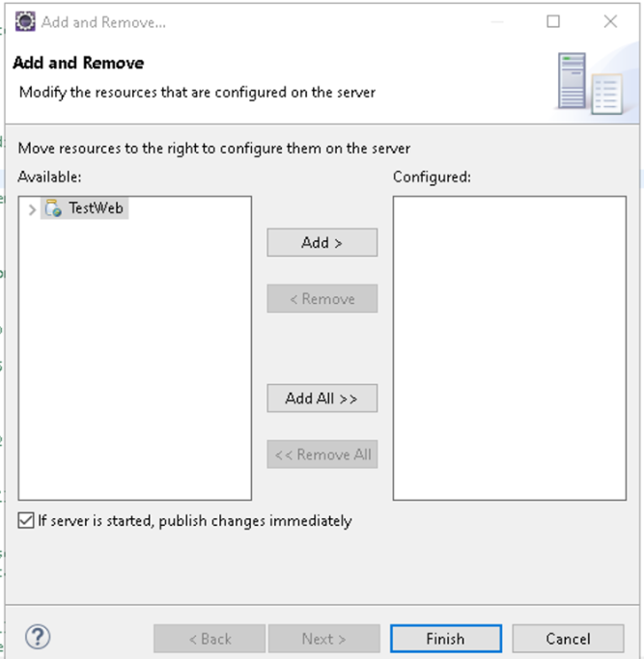The width and height of the screenshot is (644, 659).
Task: Click the Add > button
Action: tap(322, 242)
